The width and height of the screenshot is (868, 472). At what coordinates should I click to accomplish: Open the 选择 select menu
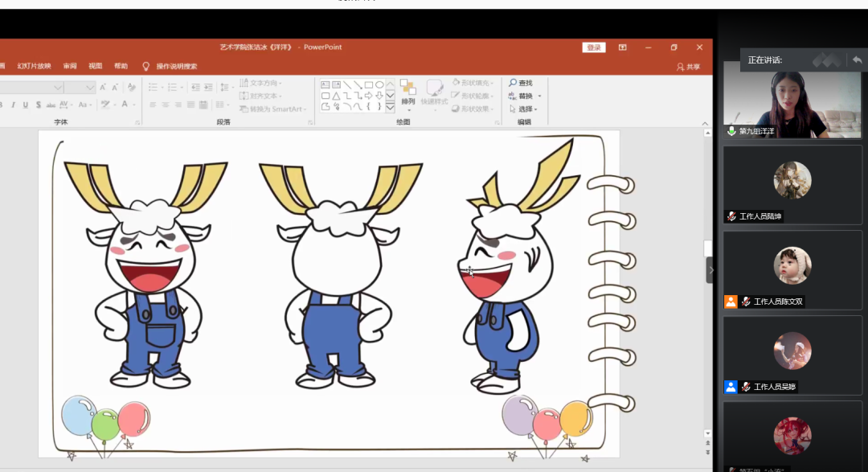pos(523,109)
